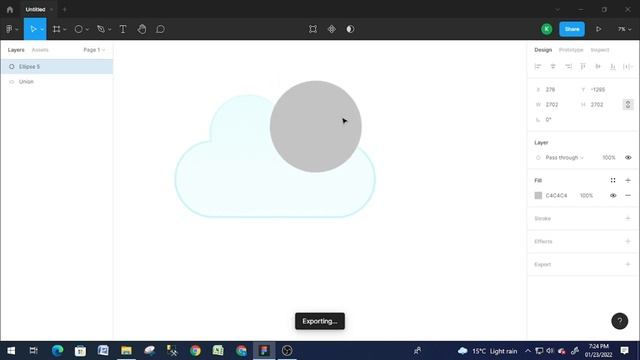
Task: Click the C4C4C4 fill color swatch
Action: pos(538,196)
